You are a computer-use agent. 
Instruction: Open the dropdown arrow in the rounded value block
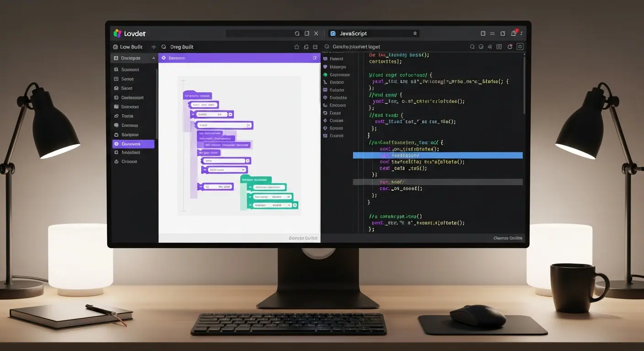pos(243,169)
